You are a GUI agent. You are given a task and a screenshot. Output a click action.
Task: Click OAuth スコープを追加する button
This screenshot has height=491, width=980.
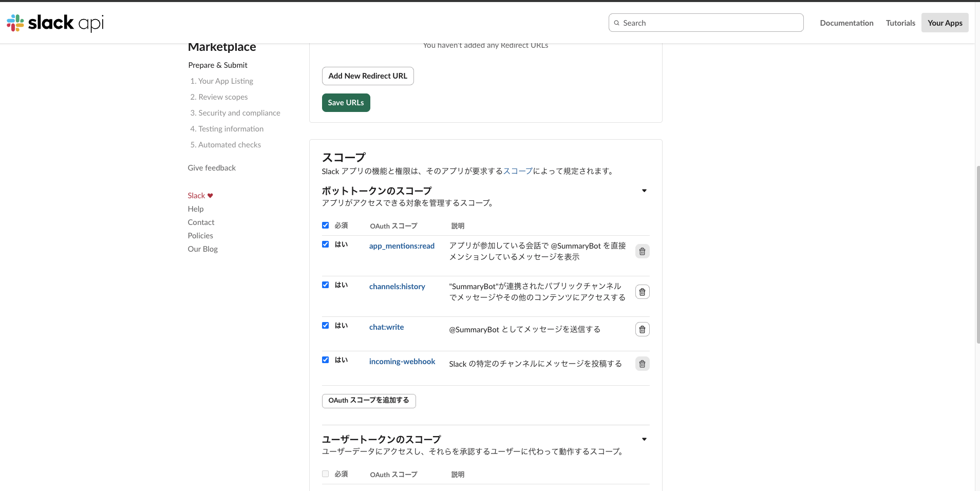point(369,401)
